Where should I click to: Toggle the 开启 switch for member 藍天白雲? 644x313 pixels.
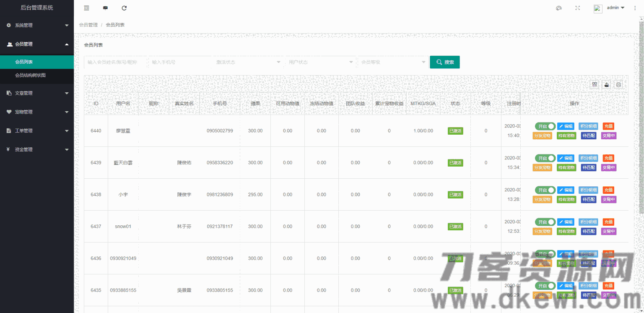click(545, 158)
